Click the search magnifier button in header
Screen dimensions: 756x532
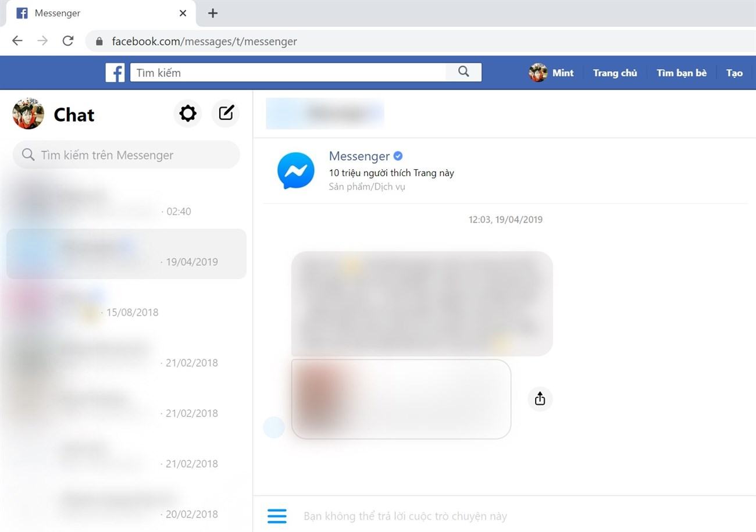[463, 72]
